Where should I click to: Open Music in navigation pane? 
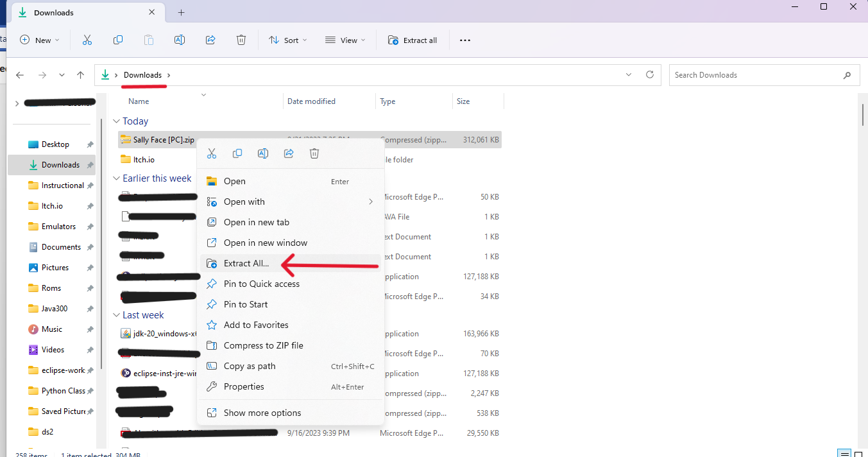tap(52, 329)
